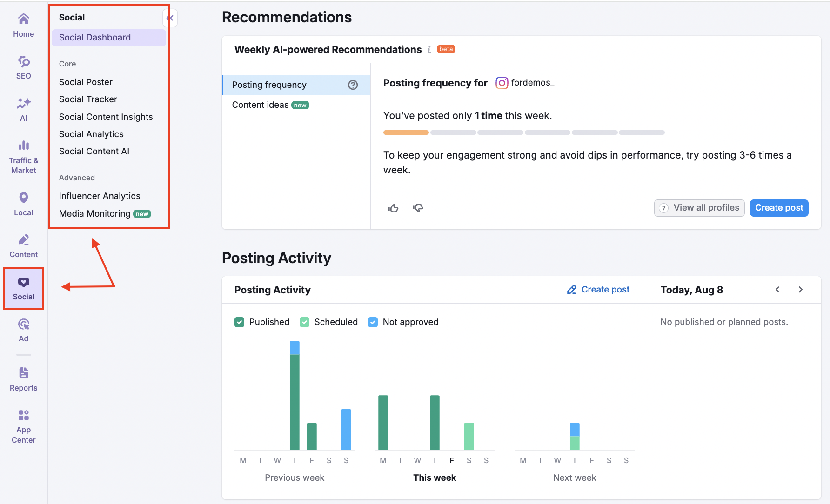This screenshot has height=504, width=830.
Task: Navigate to the next day with right chevron
Action: [x=801, y=289]
